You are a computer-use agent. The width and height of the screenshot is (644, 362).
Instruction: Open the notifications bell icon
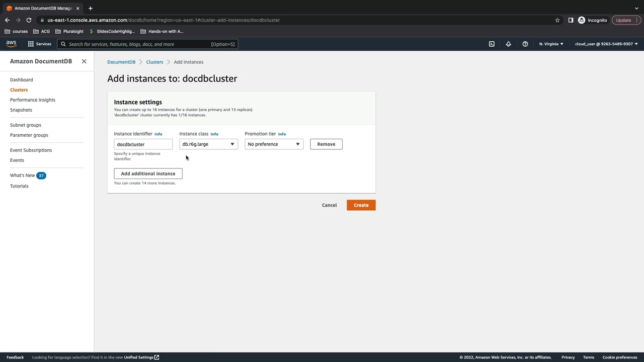[x=508, y=44]
